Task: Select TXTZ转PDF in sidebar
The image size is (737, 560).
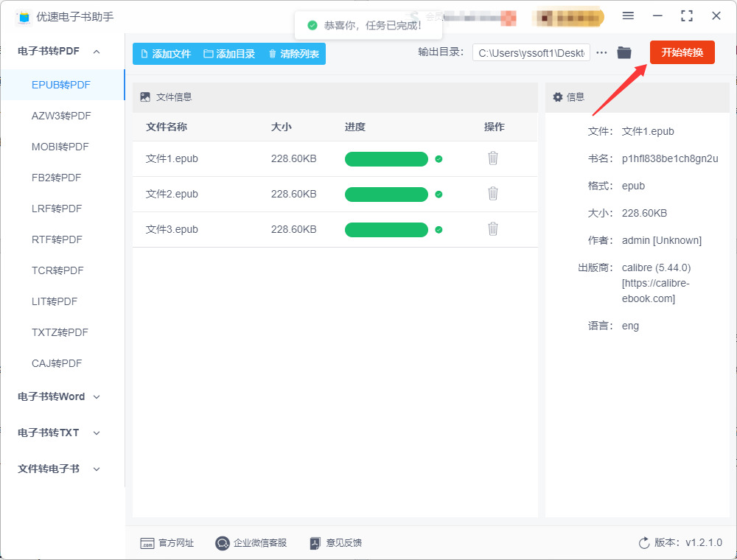Action: click(60, 333)
